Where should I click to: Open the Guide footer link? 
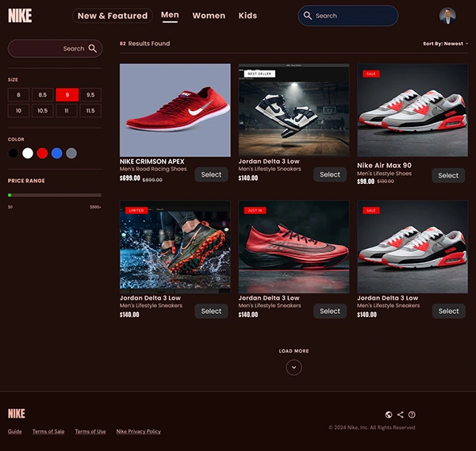[x=15, y=431]
